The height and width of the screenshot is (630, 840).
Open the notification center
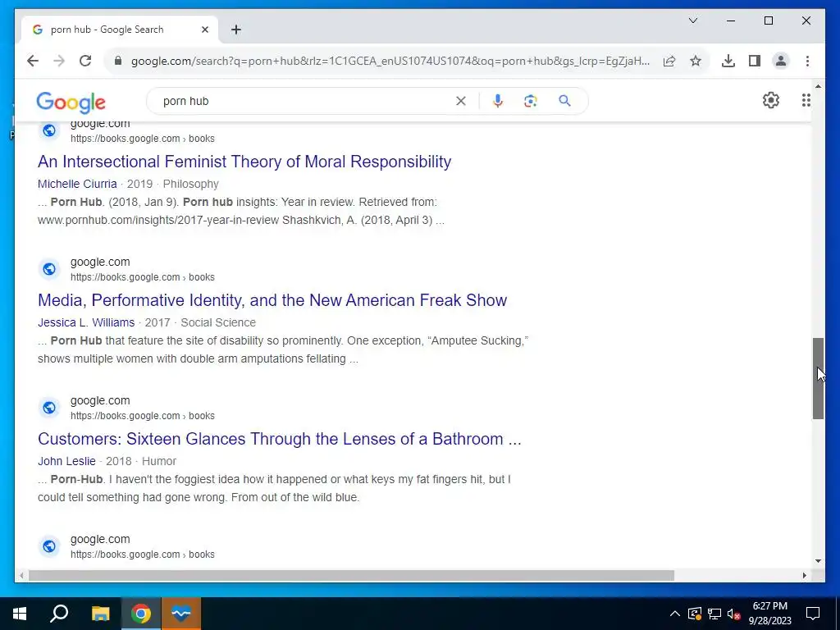(813, 614)
